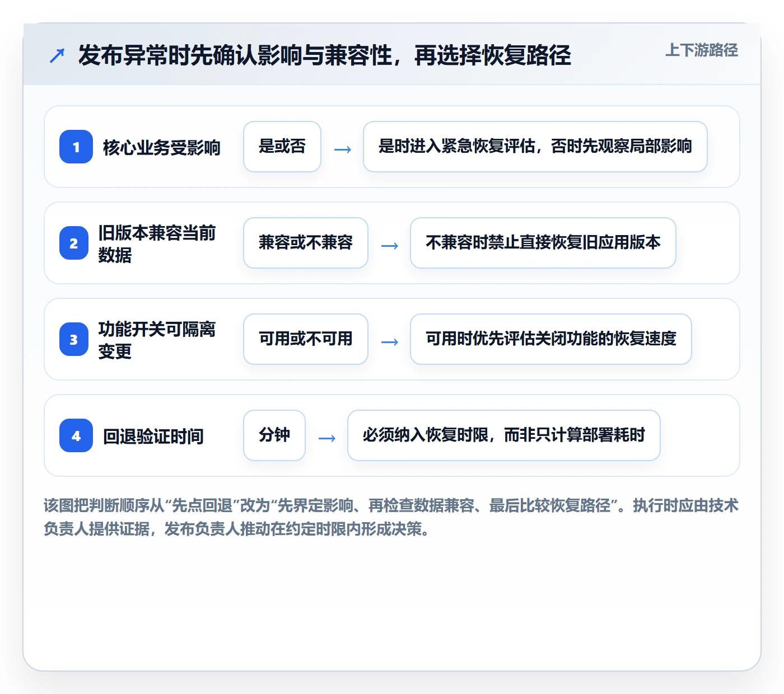This screenshot has height=694, width=784.
Task: Click the arrow after 可用或不可用
Action: (x=389, y=342)
